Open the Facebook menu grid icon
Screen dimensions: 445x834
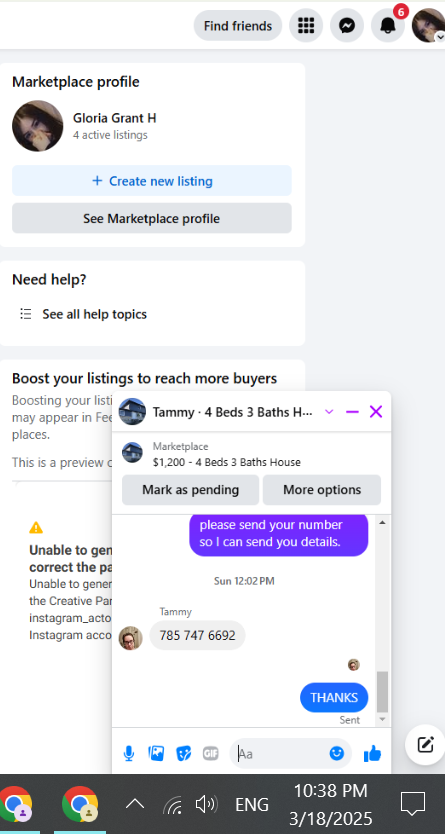[306, 26]
